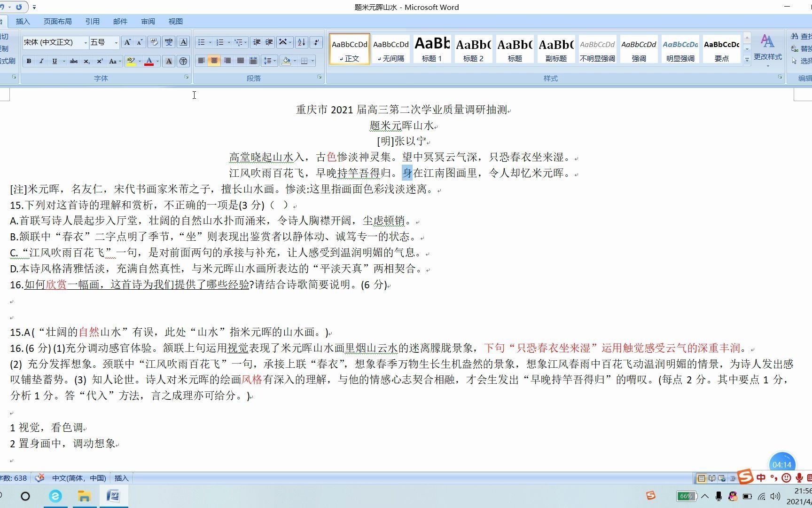812x508 pixels.
Task: Switch to Outline view in status bar
Action: 733,478
